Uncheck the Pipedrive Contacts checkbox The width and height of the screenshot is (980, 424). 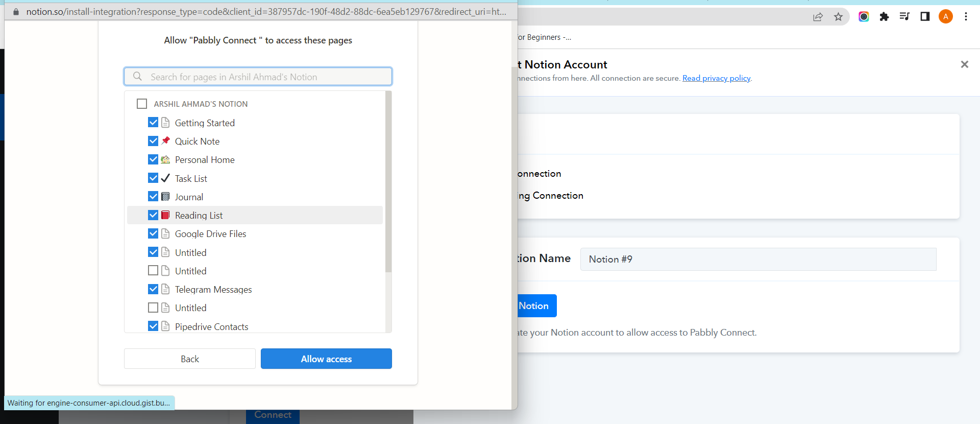click(x=153, y=326)
